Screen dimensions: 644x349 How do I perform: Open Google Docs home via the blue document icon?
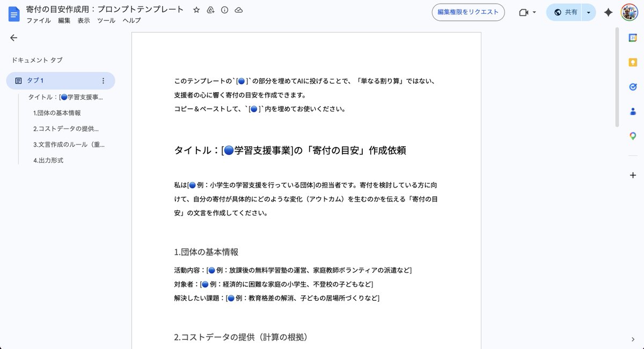pyautogui.click(x=13, y=13)
